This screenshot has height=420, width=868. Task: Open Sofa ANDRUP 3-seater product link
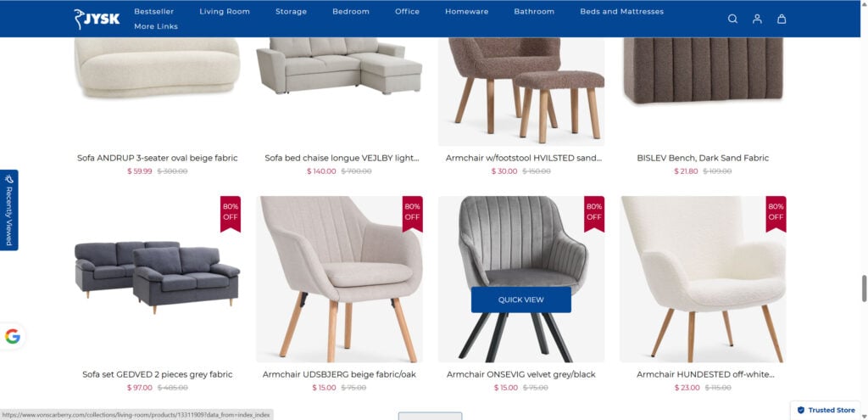pyautogui.click(x=157, y=158)
